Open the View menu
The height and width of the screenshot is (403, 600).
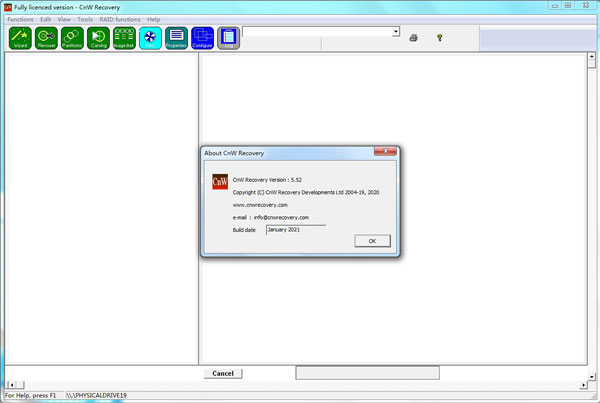click(64, 19)
